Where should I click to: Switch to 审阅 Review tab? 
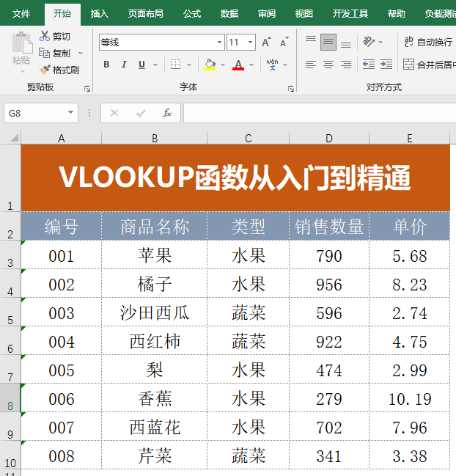coord(267,14)
